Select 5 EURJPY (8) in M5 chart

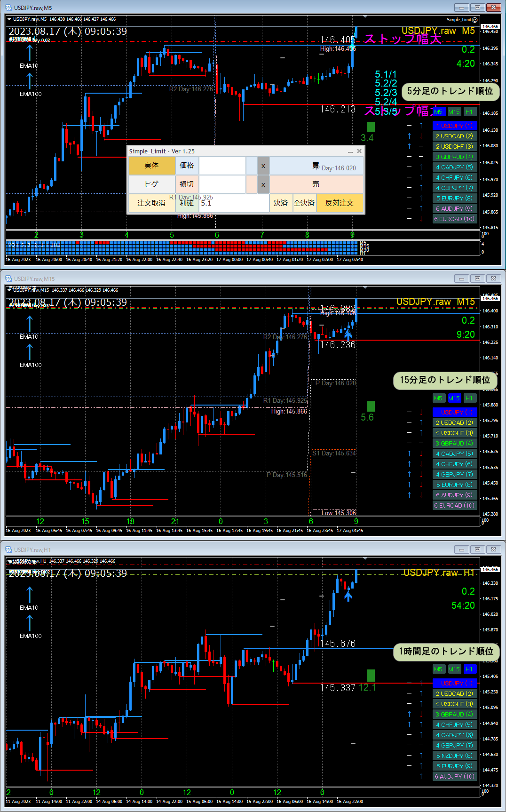[x=455, y=199]
